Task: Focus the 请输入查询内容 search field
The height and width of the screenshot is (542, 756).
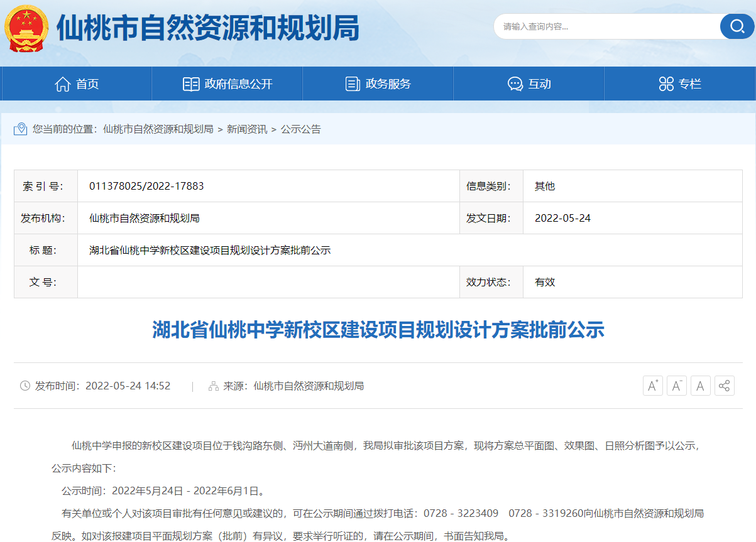Action: point(606,26)
